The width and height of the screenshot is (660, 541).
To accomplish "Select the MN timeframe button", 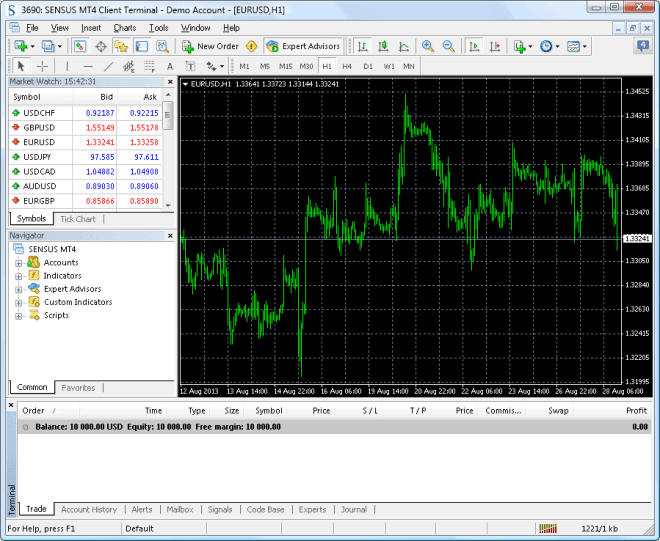I will (409, 66).
